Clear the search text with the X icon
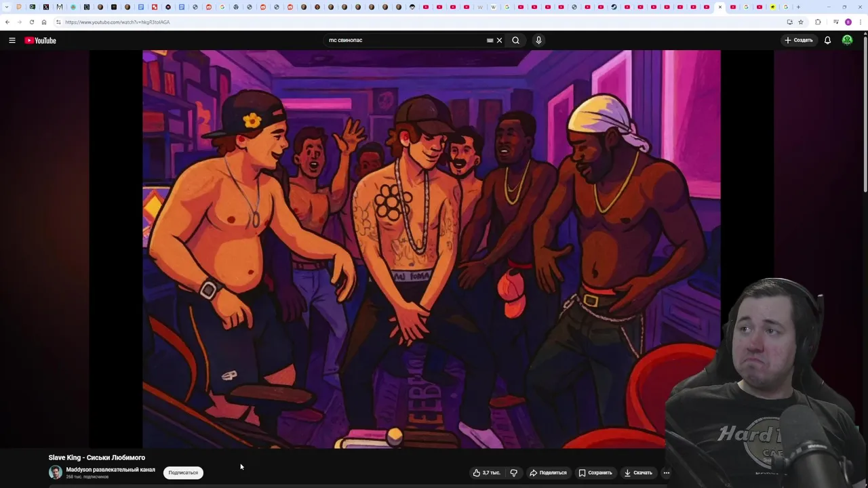The image size is (868, 488). tap(499, 40)
